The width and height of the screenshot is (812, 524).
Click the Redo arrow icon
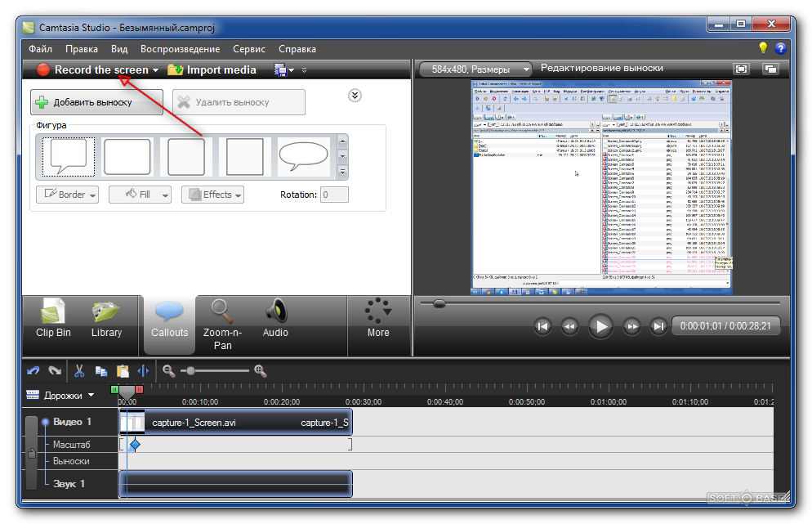point(55,370)
